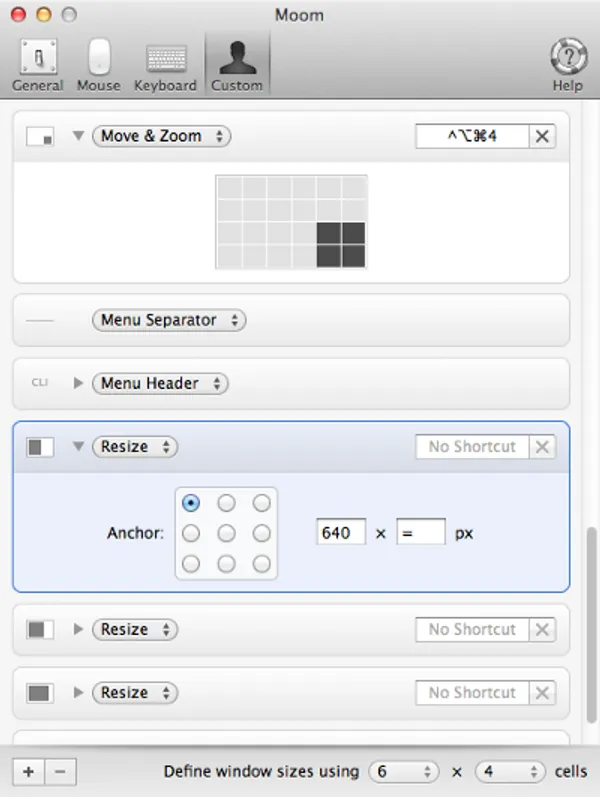This screenshot has height=797, width=600.
Task: Clear the third Resize row's shortcut
Action: (542, 693)
